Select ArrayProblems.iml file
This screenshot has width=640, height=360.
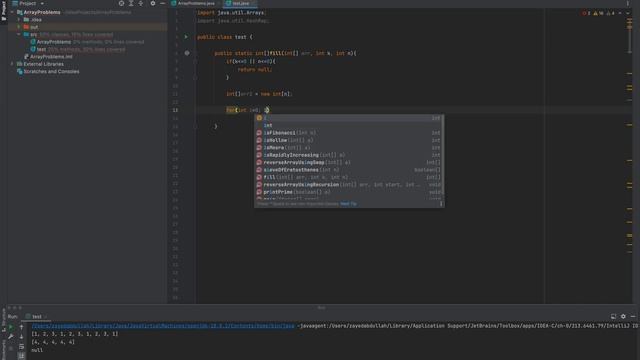[51, 57]
